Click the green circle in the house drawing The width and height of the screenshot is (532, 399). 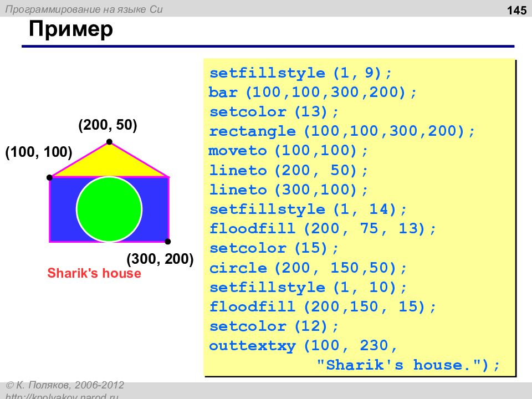(109, 209)
